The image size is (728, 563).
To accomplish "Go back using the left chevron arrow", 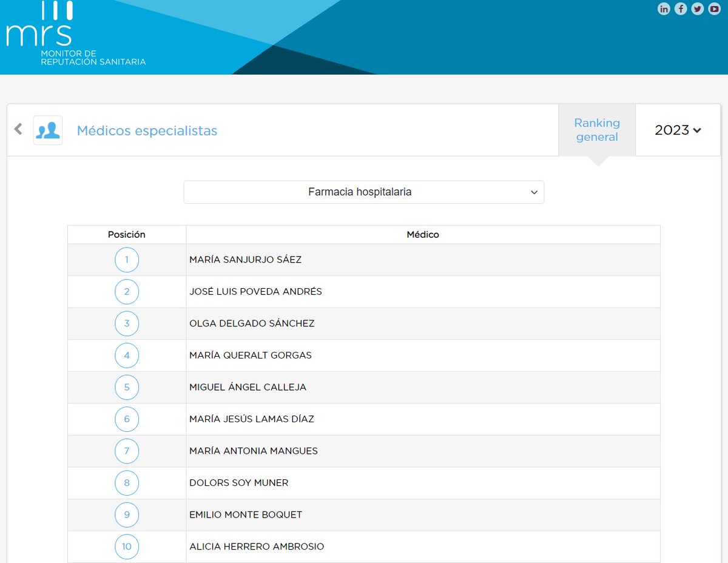I will (x=18, y=129).
